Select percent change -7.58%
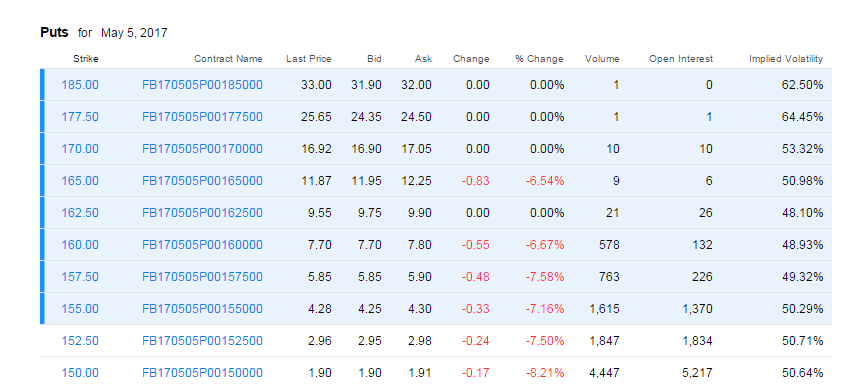This screenshot has height=385, width=858. coord(544,277)
